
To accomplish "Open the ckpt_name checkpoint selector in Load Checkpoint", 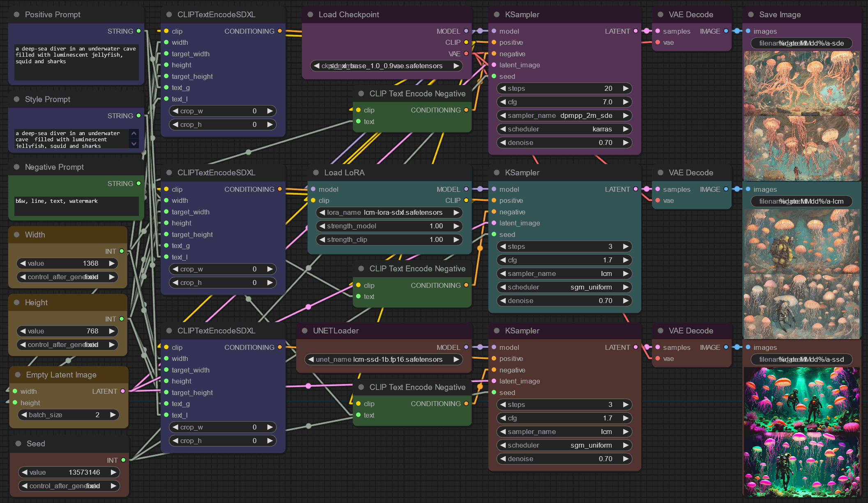I will (x=386, y=66).
